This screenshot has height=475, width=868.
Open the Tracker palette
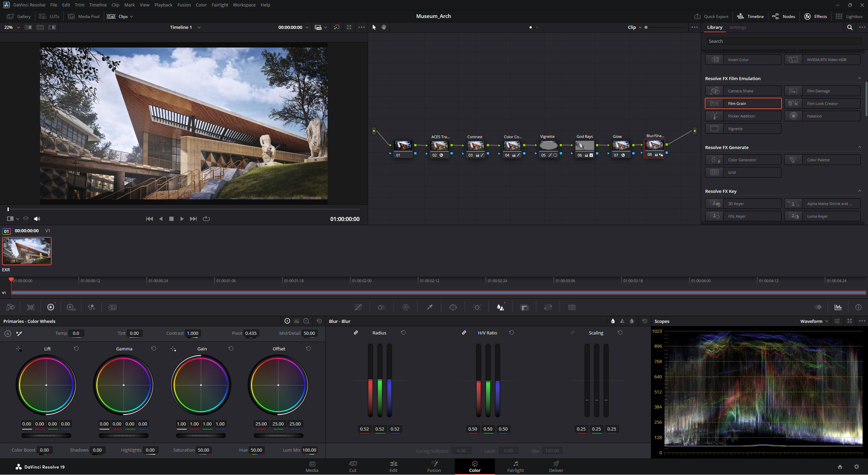pyautogui.click(x=477, y=307)
